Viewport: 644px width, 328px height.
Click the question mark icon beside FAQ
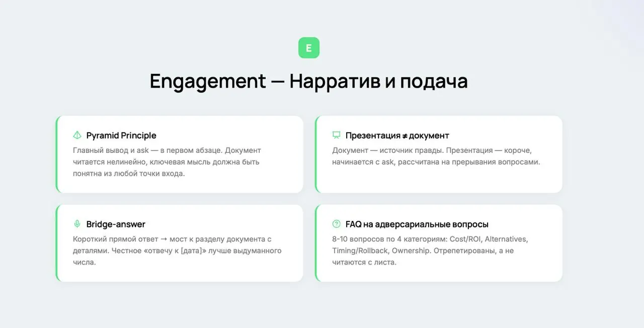coord(337,224)
